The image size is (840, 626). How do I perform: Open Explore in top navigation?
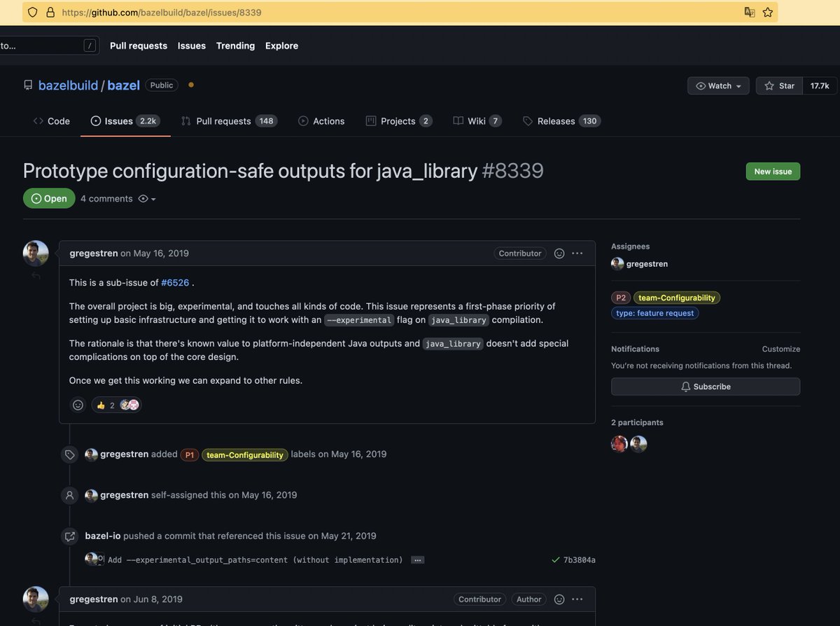(x=281, y=46)
